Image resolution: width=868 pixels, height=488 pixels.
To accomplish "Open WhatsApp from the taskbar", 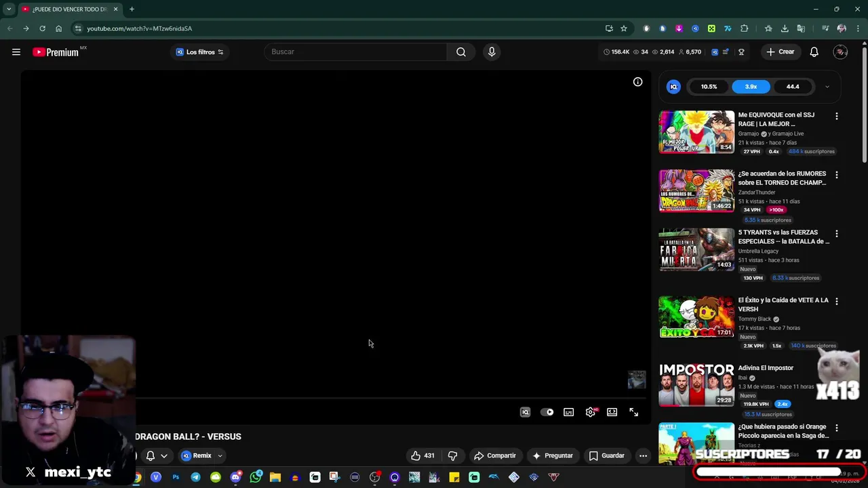I will [256, 477].
